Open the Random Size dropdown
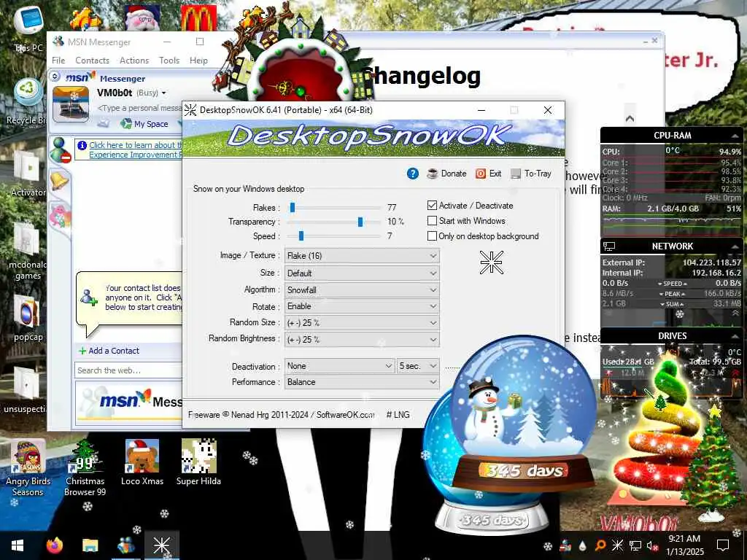 point(362,323)
